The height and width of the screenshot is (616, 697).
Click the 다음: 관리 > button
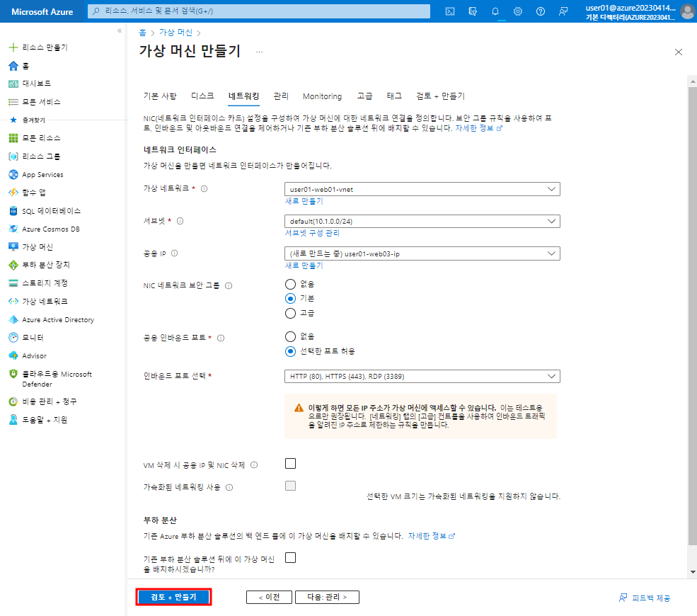tap(327, 597)
